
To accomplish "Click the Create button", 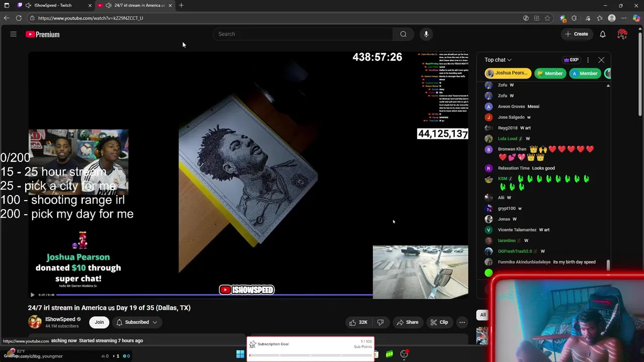I will [576, 34].
